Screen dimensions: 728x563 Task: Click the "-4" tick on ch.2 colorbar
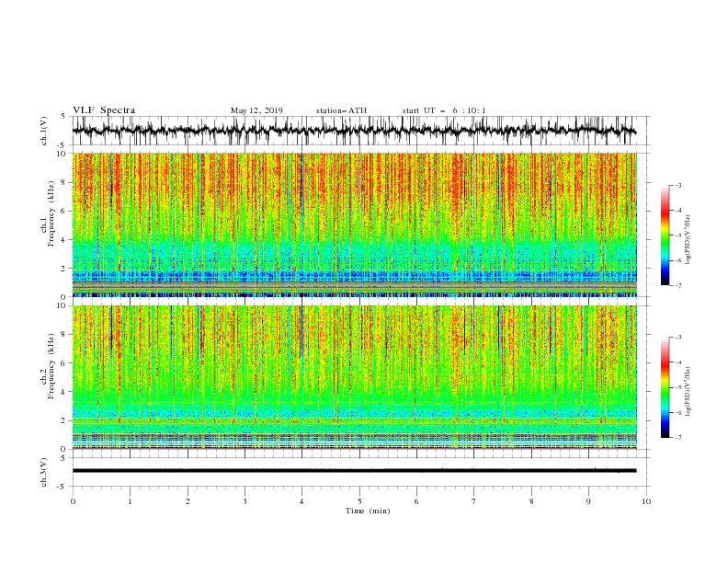677,362
